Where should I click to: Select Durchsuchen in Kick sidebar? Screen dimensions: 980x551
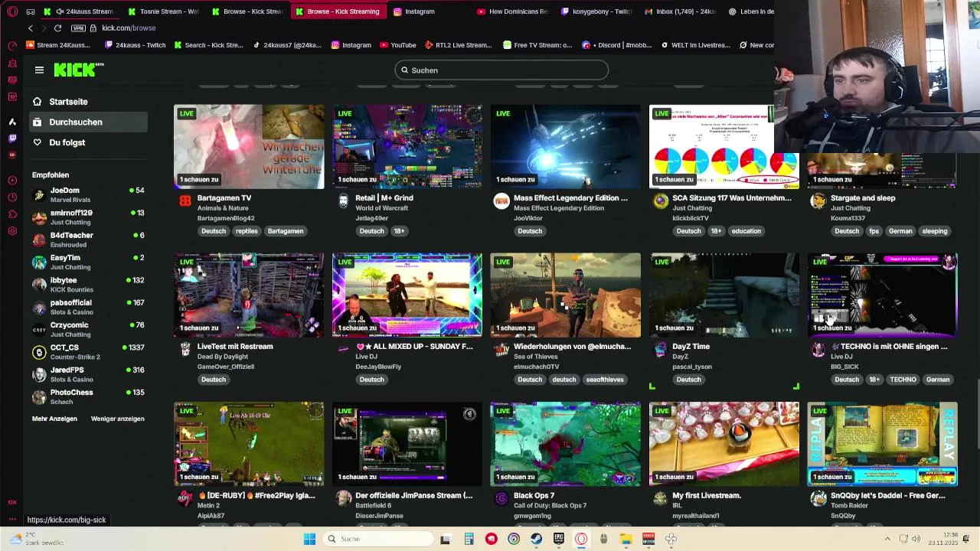pos(88,122)
